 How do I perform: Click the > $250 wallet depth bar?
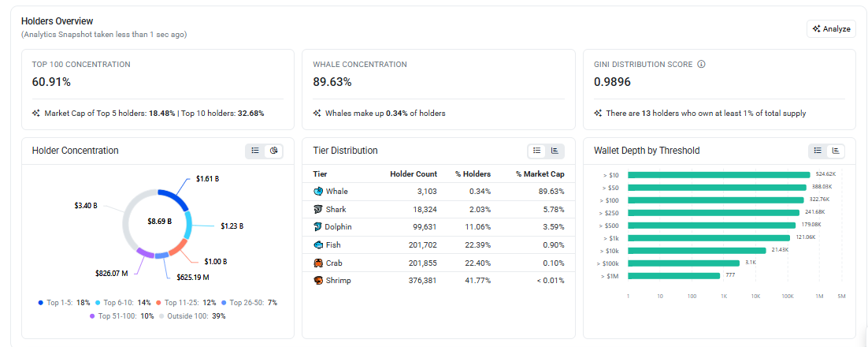coord(714,213)
